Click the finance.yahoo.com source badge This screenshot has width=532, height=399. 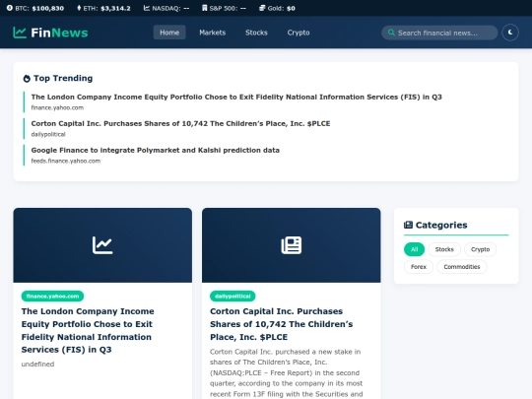click(52, 296)
